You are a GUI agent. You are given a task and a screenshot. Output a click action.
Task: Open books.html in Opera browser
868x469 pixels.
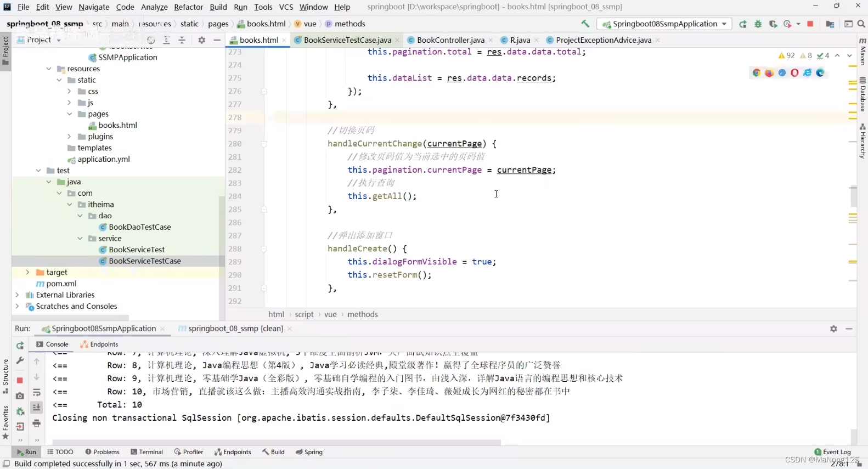click(x=794, y=73)
